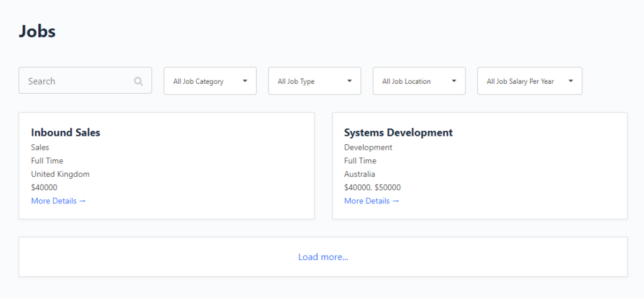Select the Inbound Sales job title

(x=65, y=132)
